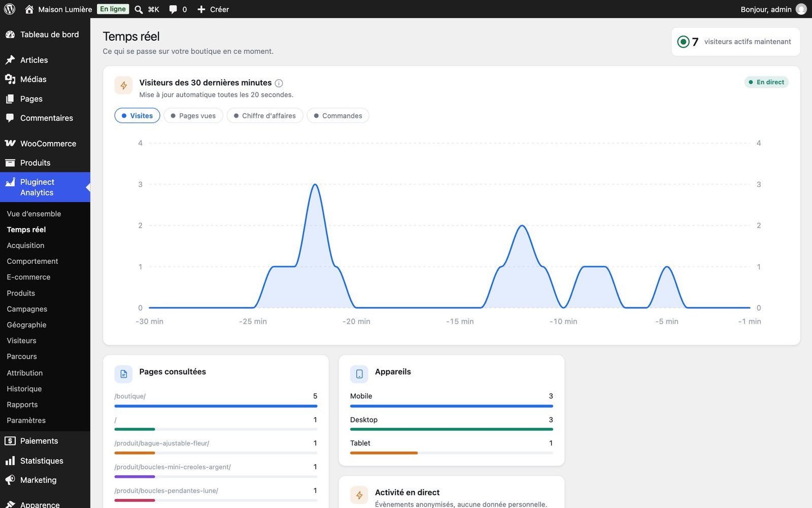The image size is (812, 508).
Task: Click the Tableau de bord dashboard icon
Action: [x=10, y=35]
